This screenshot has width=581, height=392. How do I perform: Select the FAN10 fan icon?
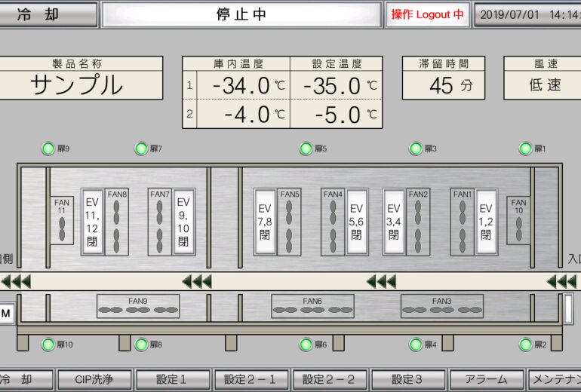(x=518, y=220)
